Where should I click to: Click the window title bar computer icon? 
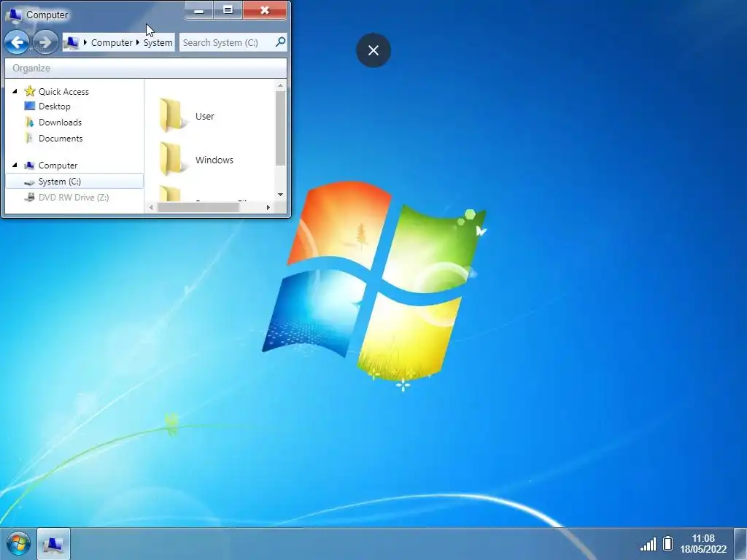tap(15, 15)
